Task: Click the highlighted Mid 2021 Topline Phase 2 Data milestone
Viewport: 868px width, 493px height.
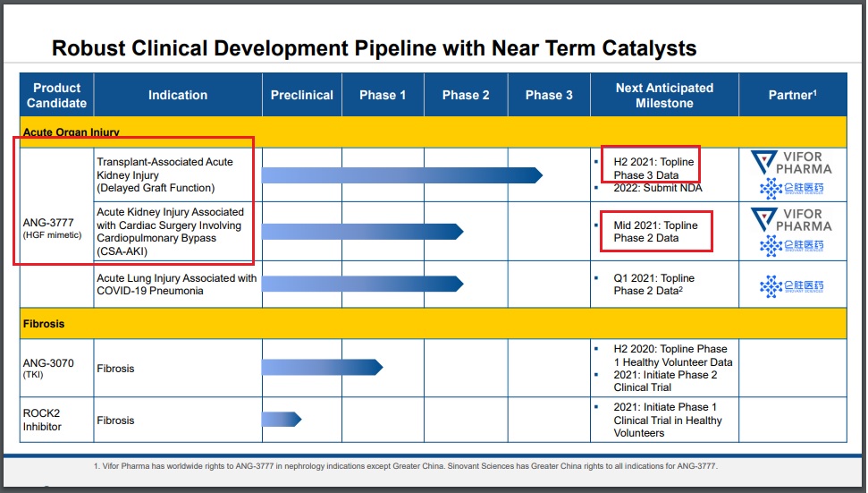Action: coord(657,232)
